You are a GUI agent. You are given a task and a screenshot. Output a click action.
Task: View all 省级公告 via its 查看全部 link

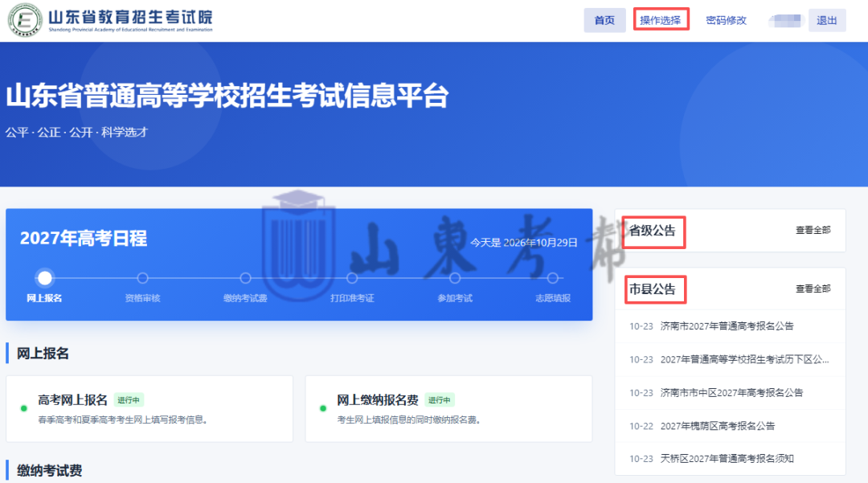[813, 230]
